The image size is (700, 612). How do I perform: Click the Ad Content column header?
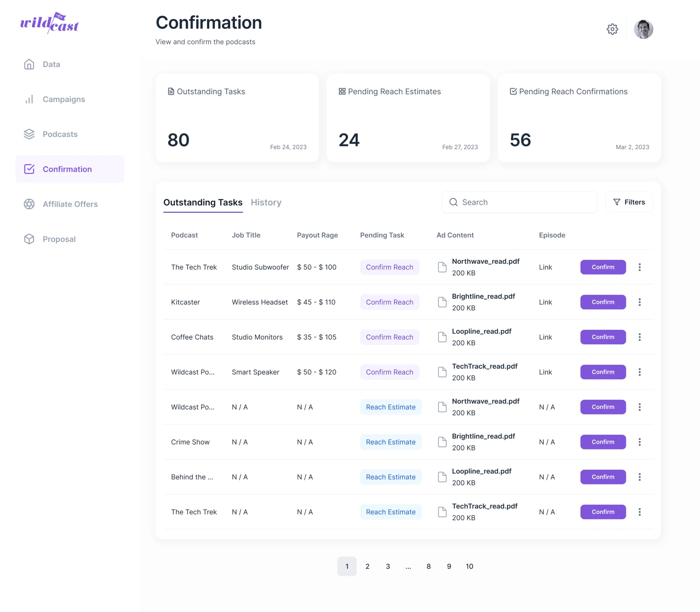(455, 235)
